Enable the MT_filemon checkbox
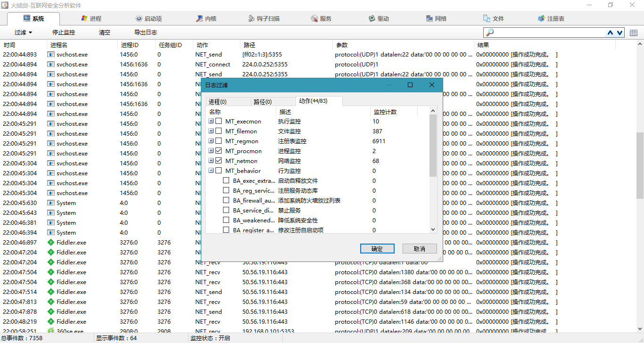644x343 pixels. click(x=219, y=131)
